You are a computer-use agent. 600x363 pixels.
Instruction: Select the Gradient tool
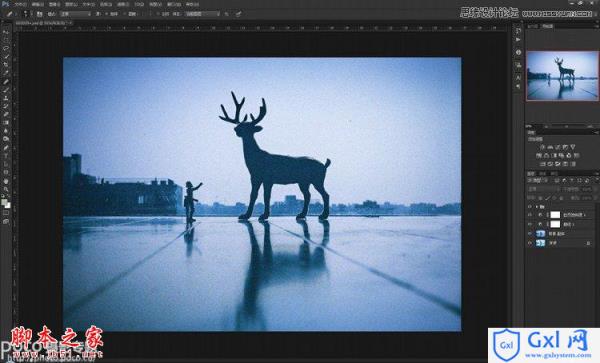tap(6, 123)
